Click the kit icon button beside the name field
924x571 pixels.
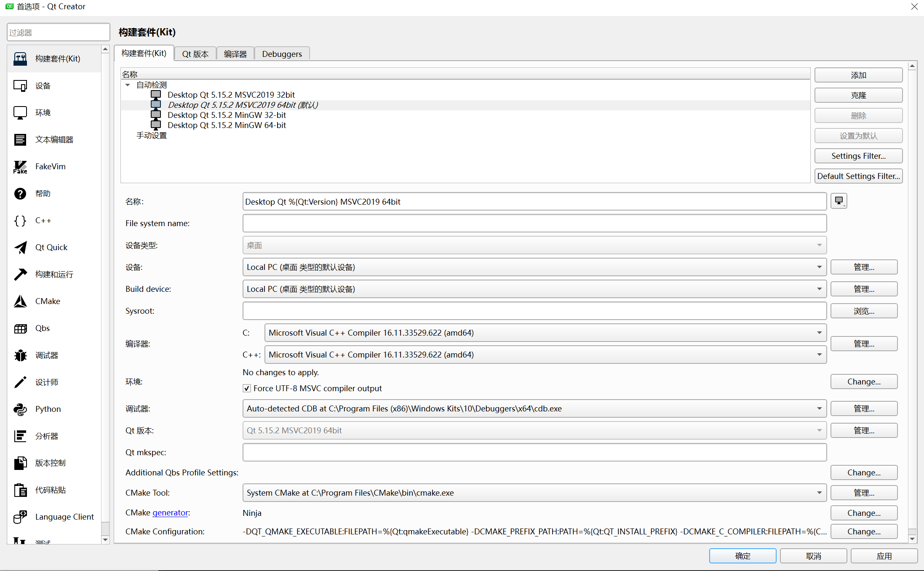pyautogui.click(x=839, y=201)
